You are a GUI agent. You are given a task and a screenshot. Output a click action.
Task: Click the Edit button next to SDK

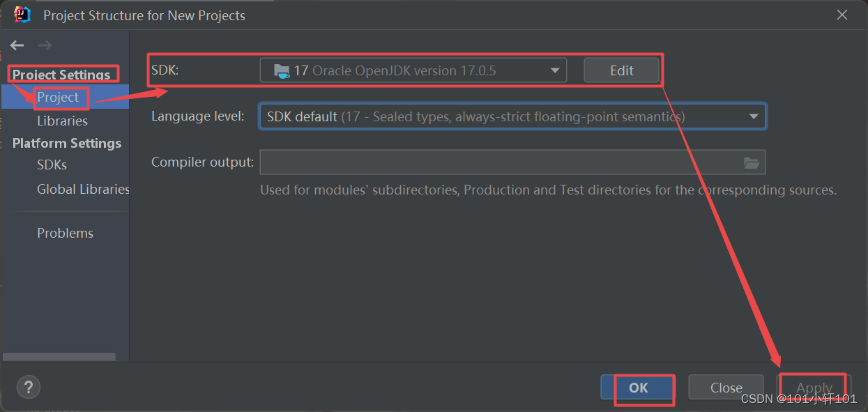pyautogui.click(x=621, y=70)
